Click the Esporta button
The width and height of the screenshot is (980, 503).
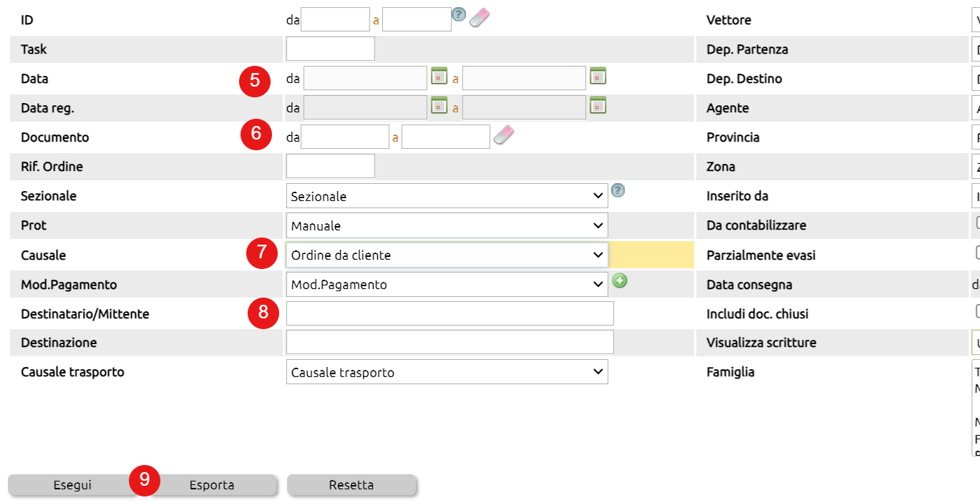[213, 485]
